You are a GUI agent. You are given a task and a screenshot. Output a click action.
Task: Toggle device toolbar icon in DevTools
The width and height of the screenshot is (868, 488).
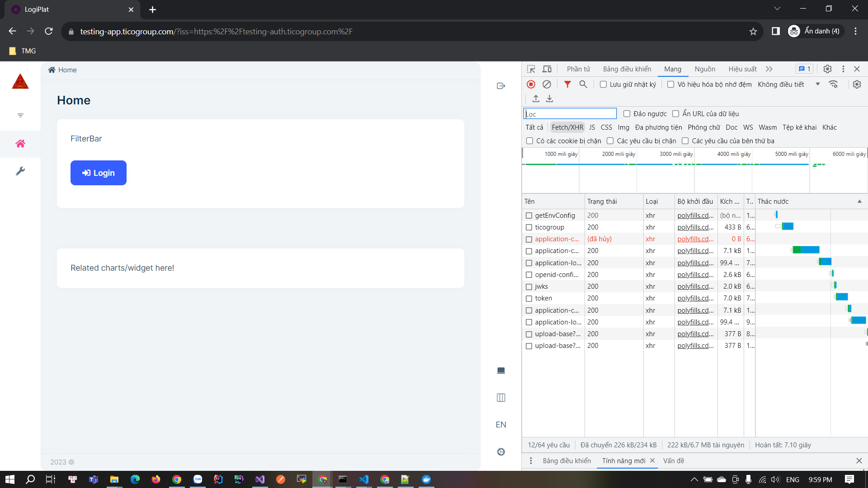[x=547, y=69]
